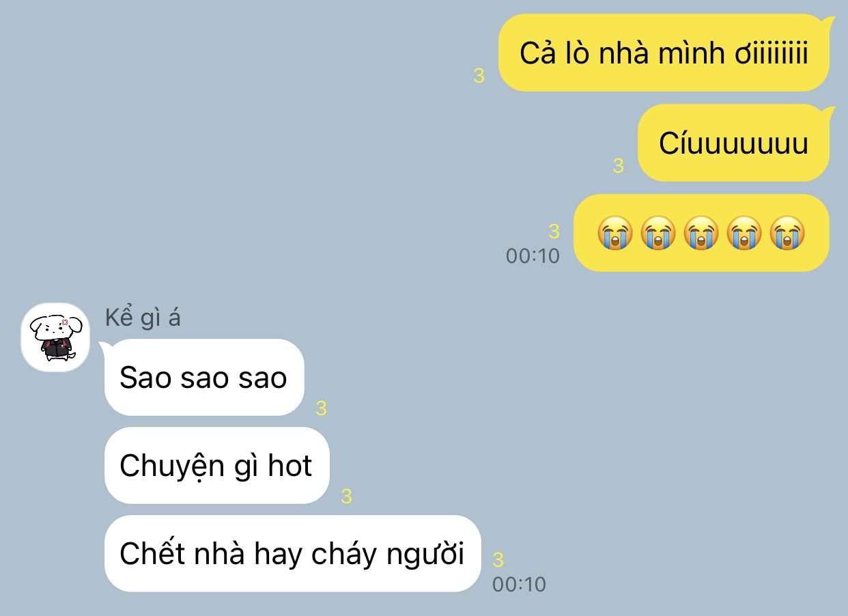The width and height of the screenshot is (848, 616).
Task: Tap the sender name "Kể gì á"
Action: [143, 318]
